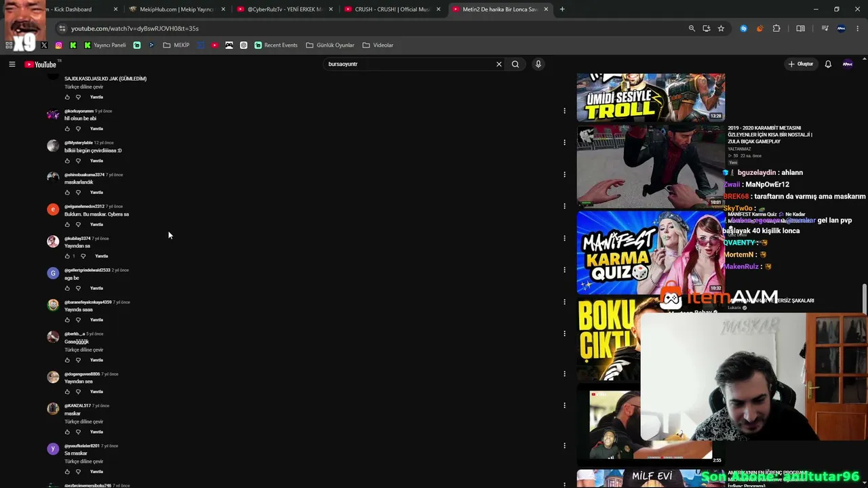Close the Metin2 De harika Bir Lonca tab

[546, 9]
